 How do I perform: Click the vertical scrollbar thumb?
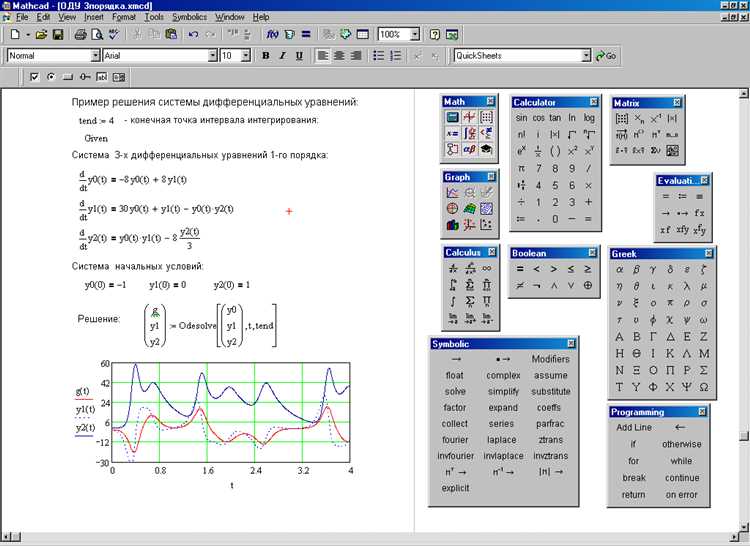point(744,436)
